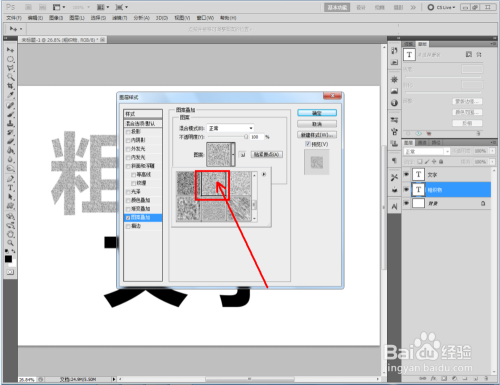Image resolution: width=500 pixels, height=385 pixels.
Task: Open the Paragraph panel icon in dock
Action: click(394, 161)
